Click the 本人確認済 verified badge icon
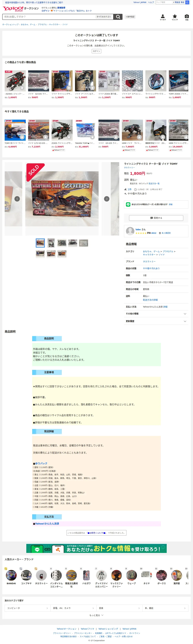This screenshot has width=193, height=644. coord(160,233)
